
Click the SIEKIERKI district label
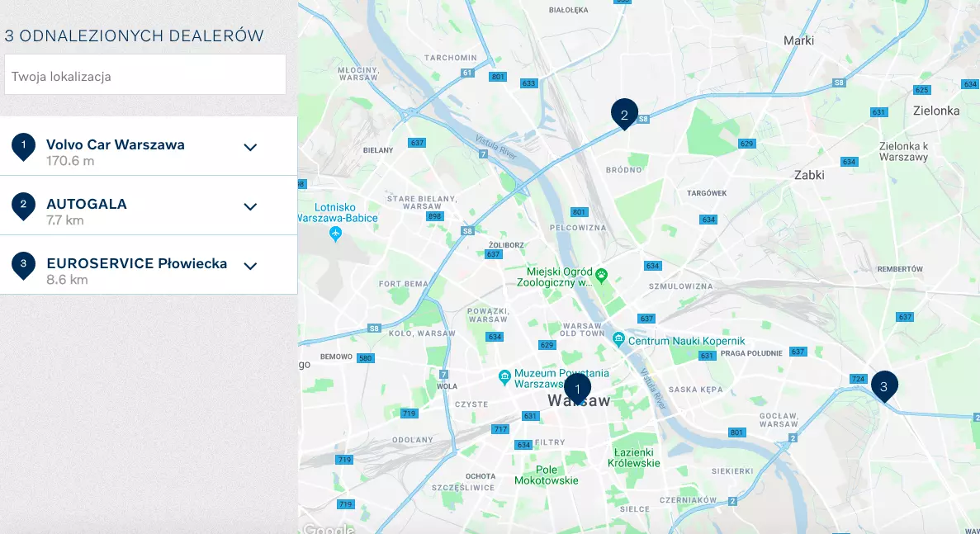(732, 471)
